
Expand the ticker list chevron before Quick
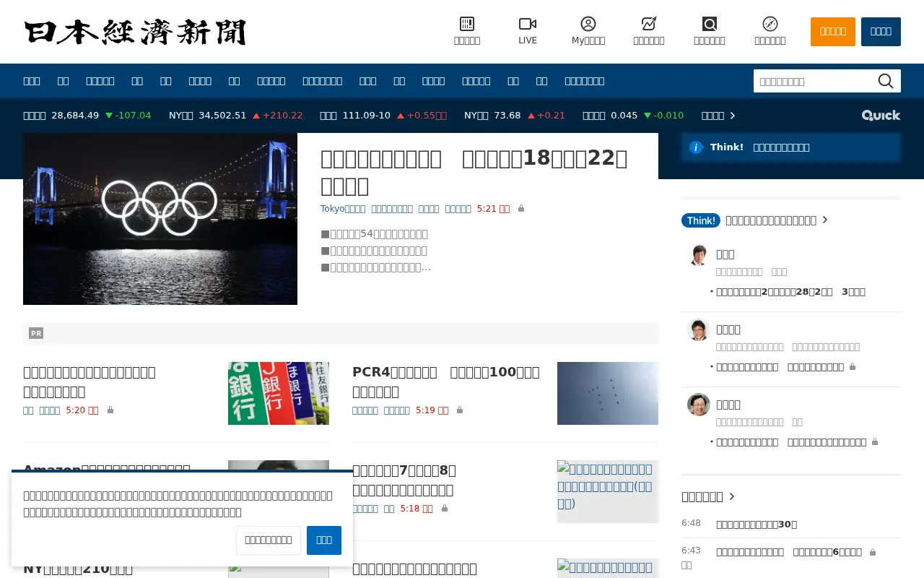click(733, 116)
